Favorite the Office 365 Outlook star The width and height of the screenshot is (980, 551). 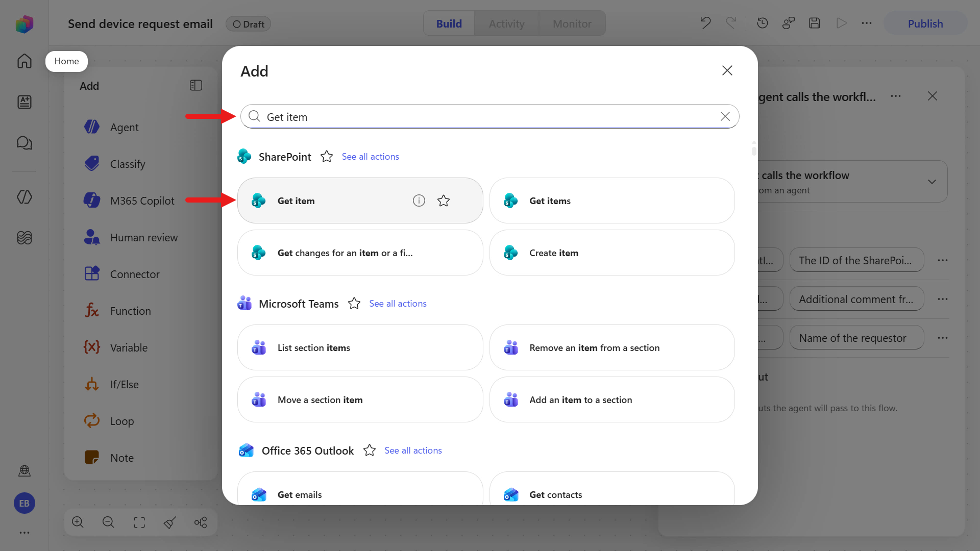click(x=370, y=450)
